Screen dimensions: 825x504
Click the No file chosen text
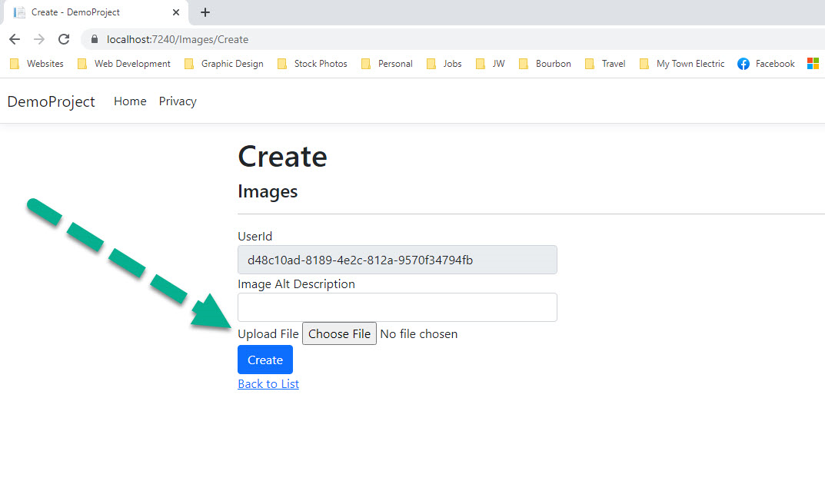click(x=419, y=334)
